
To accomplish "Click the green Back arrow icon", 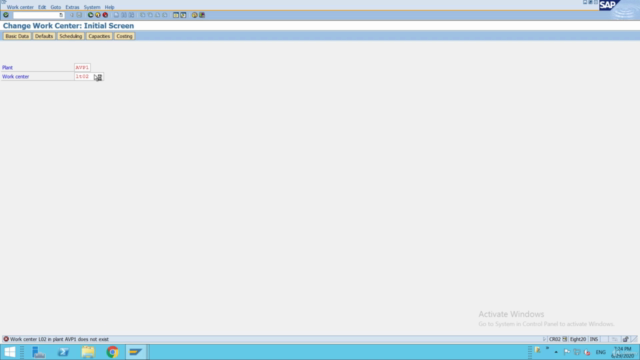I will [x=91, y=15].
